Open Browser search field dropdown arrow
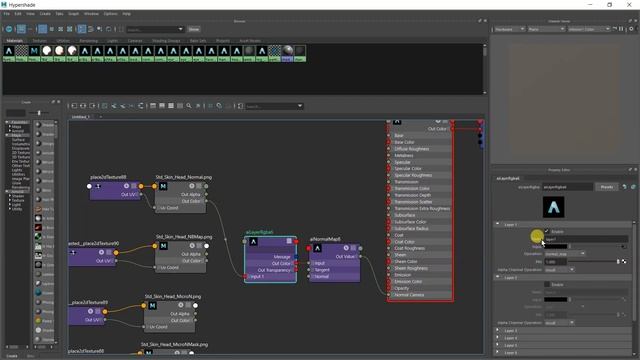640x360 pixels. pos(180,29)
